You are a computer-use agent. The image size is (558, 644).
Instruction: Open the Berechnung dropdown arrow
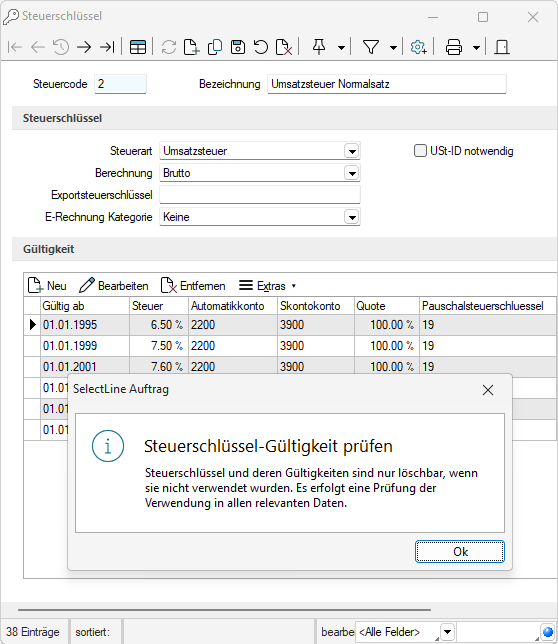point(352,173)
